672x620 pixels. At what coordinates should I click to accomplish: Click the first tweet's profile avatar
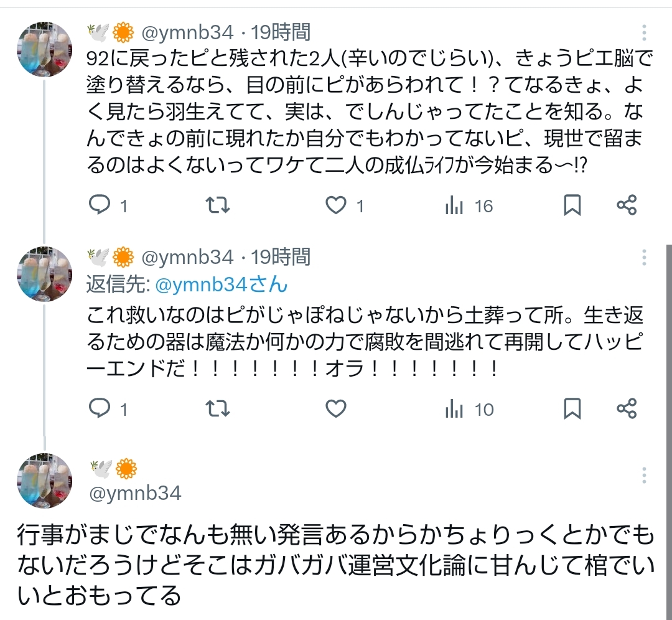point(44,50)
